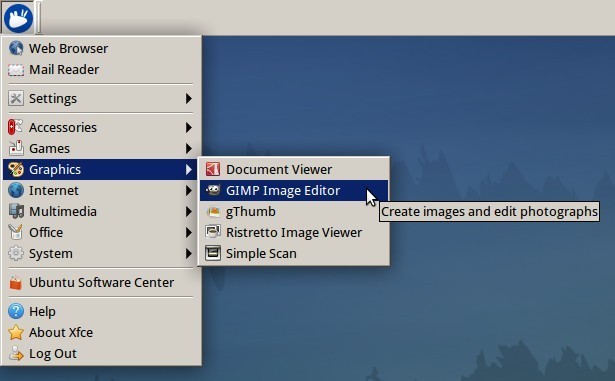The height and width of the screenshot is (381, 615).
Task: Click the Ubuntu Software Center bag icon
Action: [16, 283]
